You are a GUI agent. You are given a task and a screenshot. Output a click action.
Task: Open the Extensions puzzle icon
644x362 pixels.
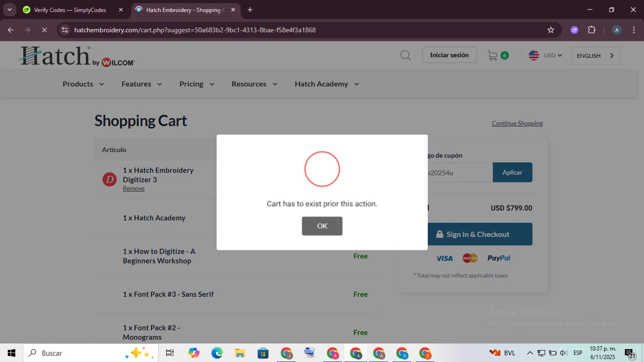592,30
